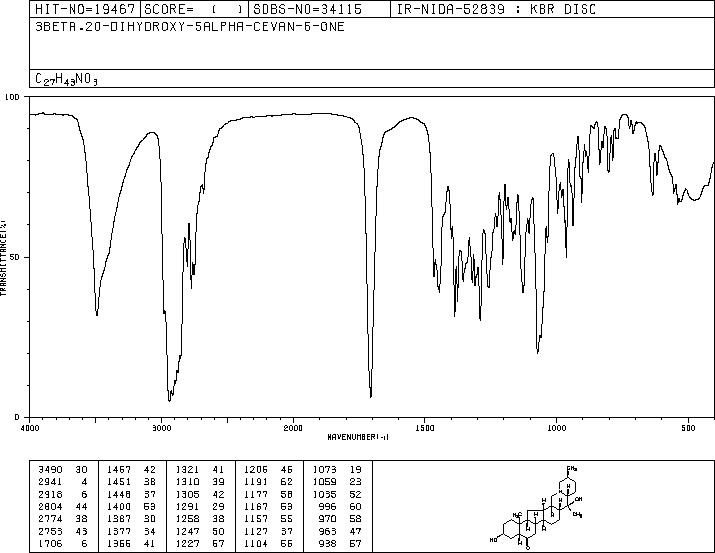Click the 4000 wavenumber axis label

click(30, 428)
